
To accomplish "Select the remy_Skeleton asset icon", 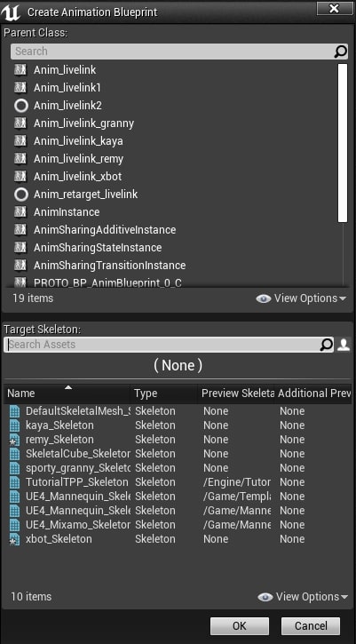I will tap(15, 440).
